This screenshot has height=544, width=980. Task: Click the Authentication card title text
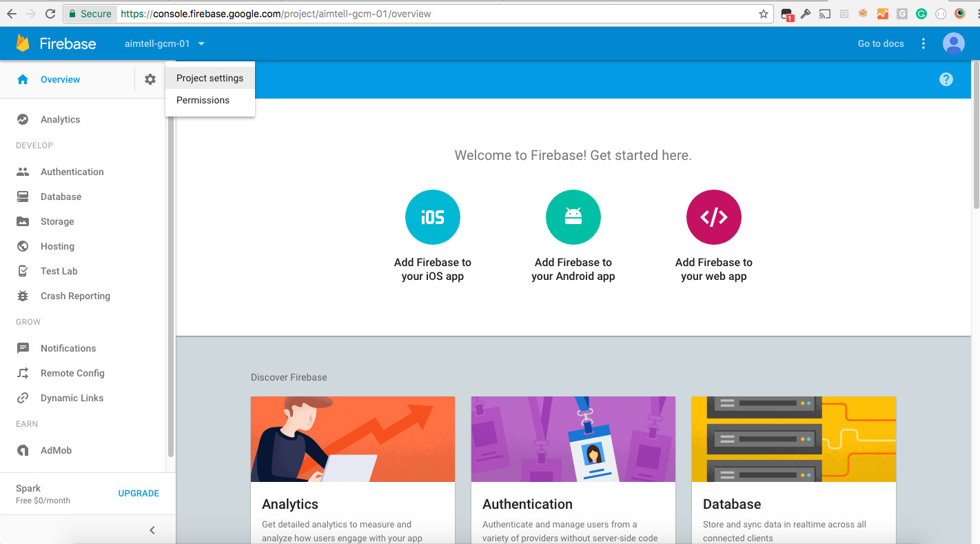point(527,504)
